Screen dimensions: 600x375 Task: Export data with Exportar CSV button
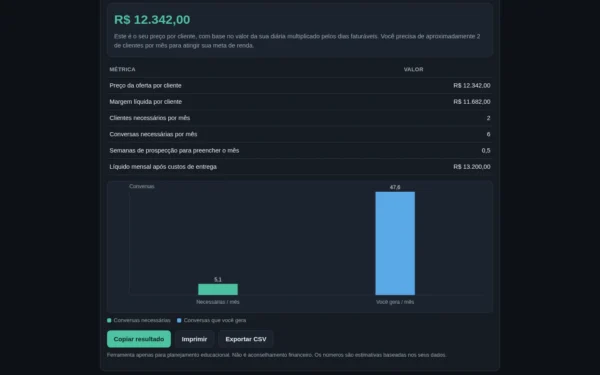pos(246,339)
